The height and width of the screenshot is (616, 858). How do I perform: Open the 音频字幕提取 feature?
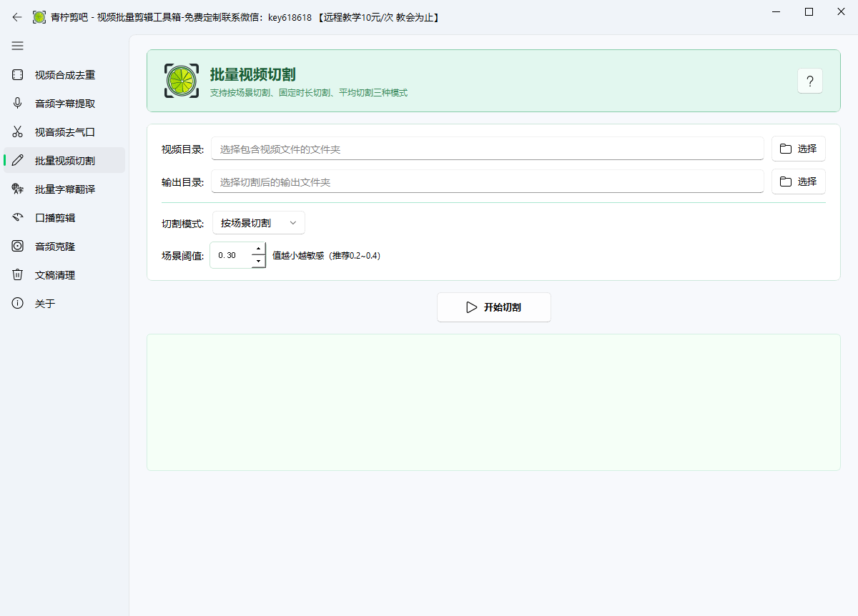(63, 103)
